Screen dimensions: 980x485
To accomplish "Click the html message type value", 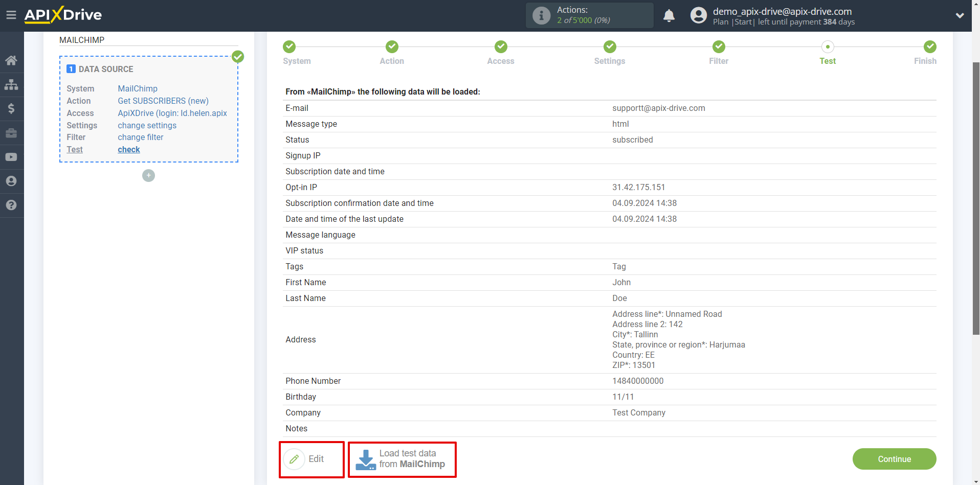I will coord(620,124).
